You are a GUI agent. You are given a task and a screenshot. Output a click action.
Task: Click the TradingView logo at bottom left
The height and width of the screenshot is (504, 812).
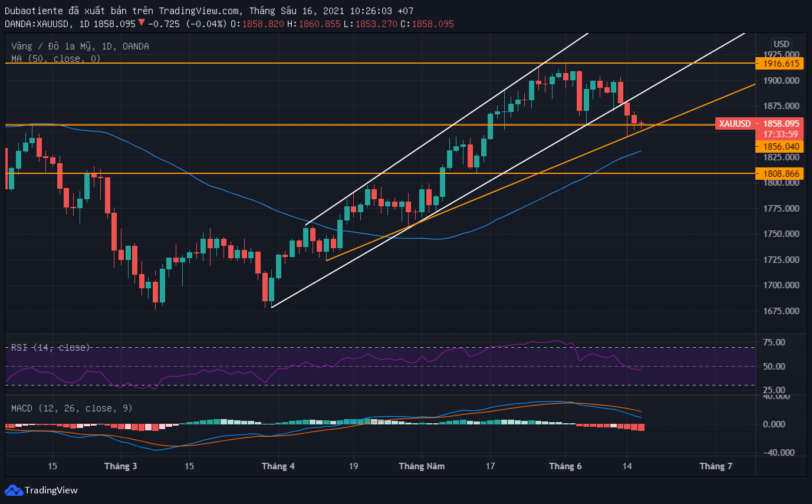click(x=41, y=490)
